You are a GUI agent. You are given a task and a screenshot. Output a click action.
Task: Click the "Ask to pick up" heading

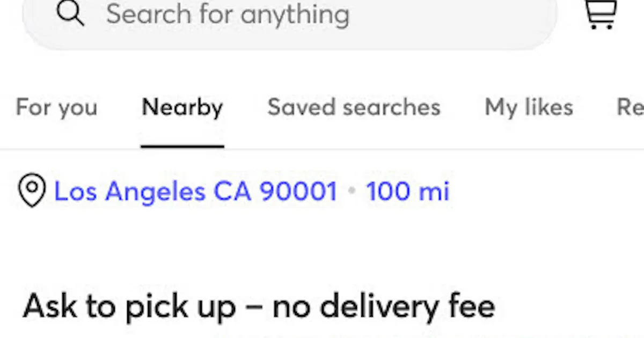point(129,306)
